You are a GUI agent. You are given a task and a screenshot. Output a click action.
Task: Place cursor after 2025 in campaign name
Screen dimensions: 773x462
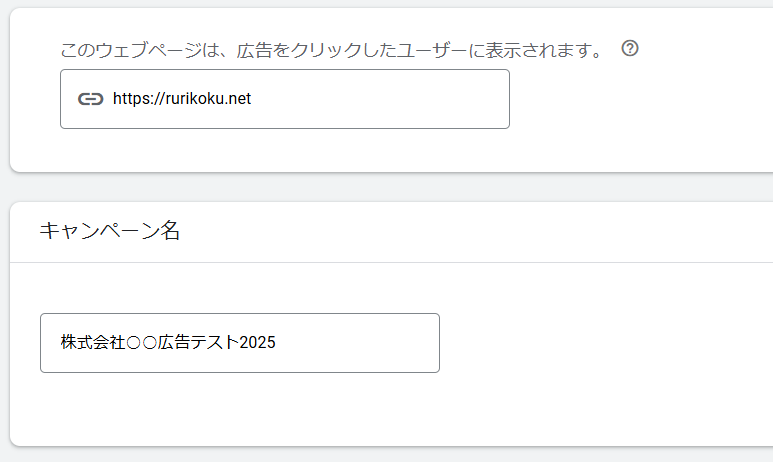[276, 342]
